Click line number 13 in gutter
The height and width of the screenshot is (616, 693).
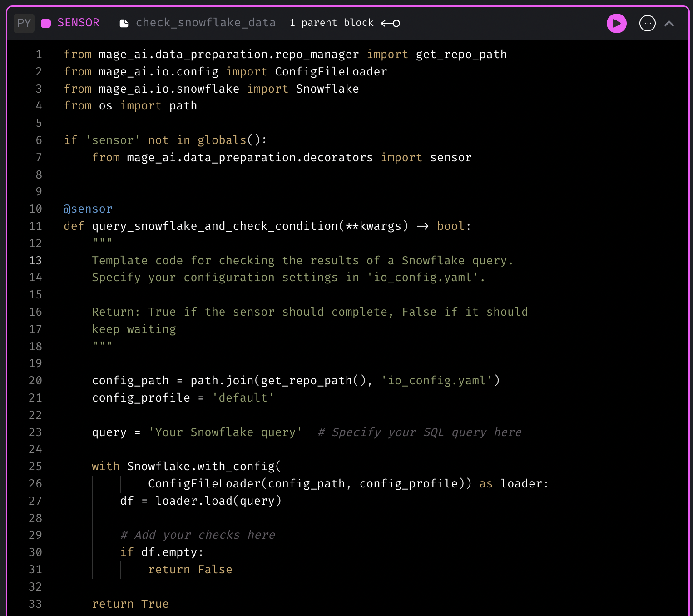(35, 261)
